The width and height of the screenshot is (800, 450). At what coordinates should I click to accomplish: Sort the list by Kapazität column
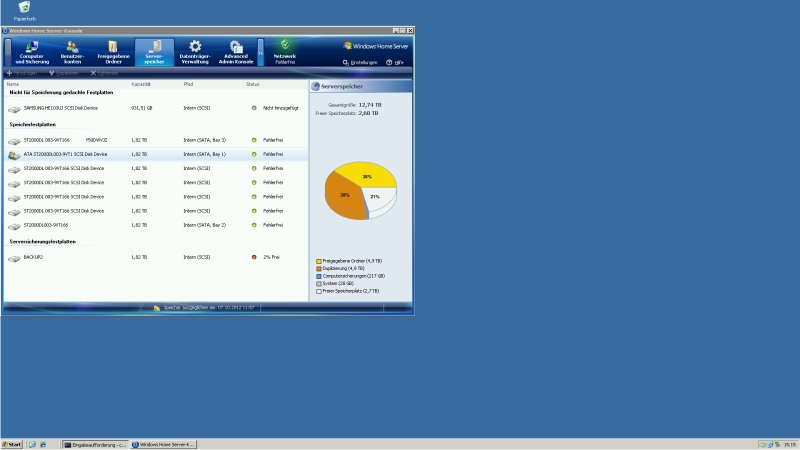tap(141, 84)
